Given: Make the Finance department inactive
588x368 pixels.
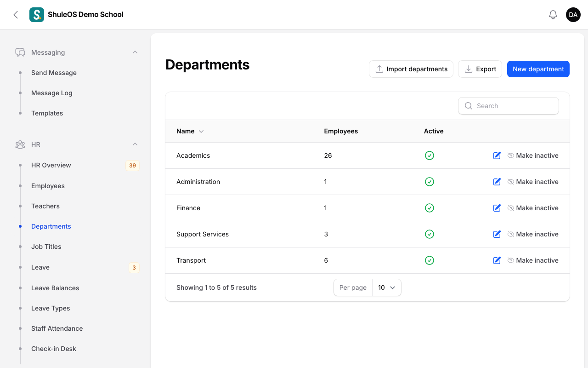Looking at the screenshot, I should (x=533, y=208).
